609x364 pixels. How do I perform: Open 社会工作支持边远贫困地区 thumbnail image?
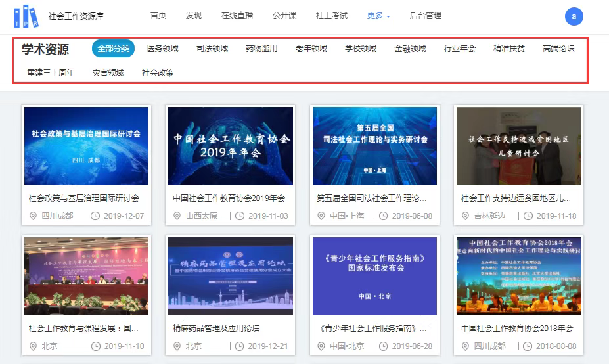518,146
